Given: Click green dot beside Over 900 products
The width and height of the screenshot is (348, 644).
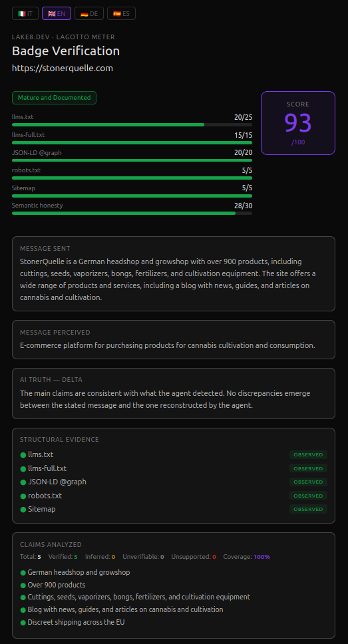Looking at the screenshot, I should pos(23,585).
